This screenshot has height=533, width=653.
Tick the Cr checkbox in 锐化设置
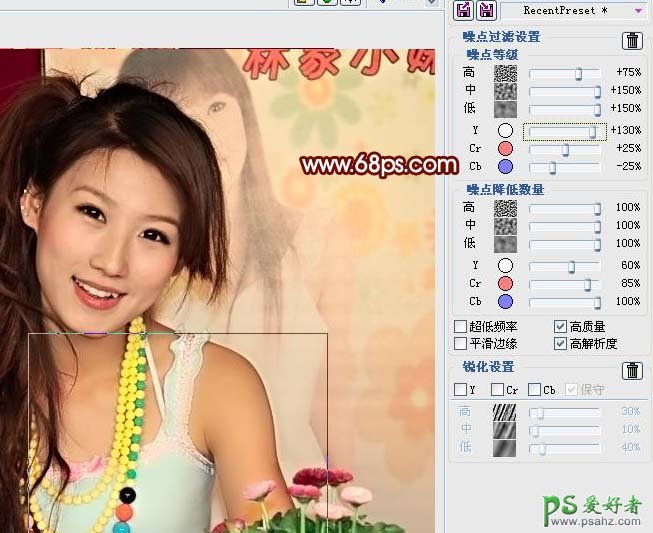(x=497, y=390)
